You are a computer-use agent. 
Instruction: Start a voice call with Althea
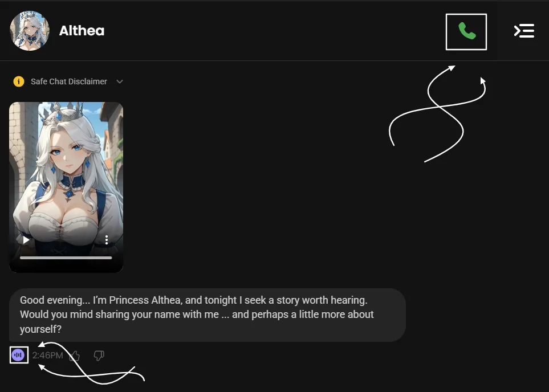(466, 31)
